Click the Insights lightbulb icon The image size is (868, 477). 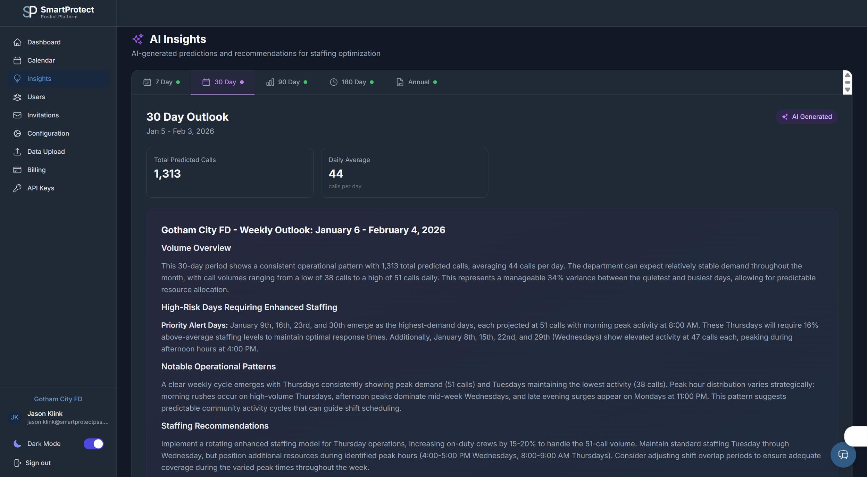point(18,78)
